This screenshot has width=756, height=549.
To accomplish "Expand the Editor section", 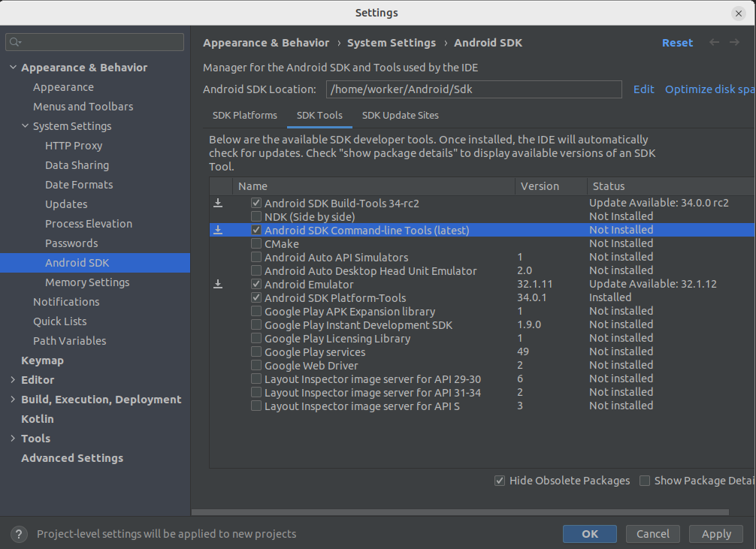I will (x=13, y=380).
